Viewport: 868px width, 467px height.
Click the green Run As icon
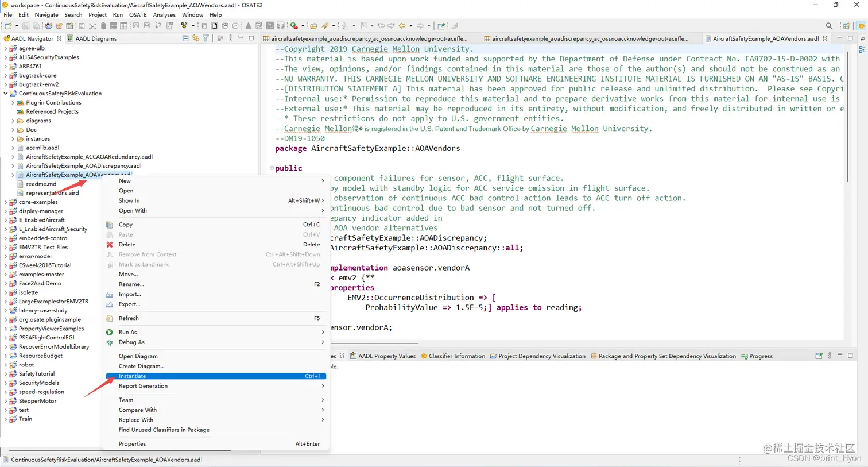110,332
